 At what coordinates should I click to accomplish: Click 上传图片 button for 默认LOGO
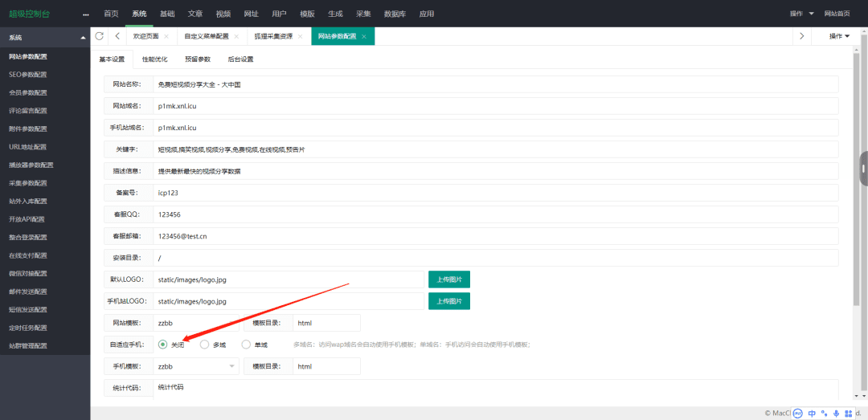(x=448, y=279)
